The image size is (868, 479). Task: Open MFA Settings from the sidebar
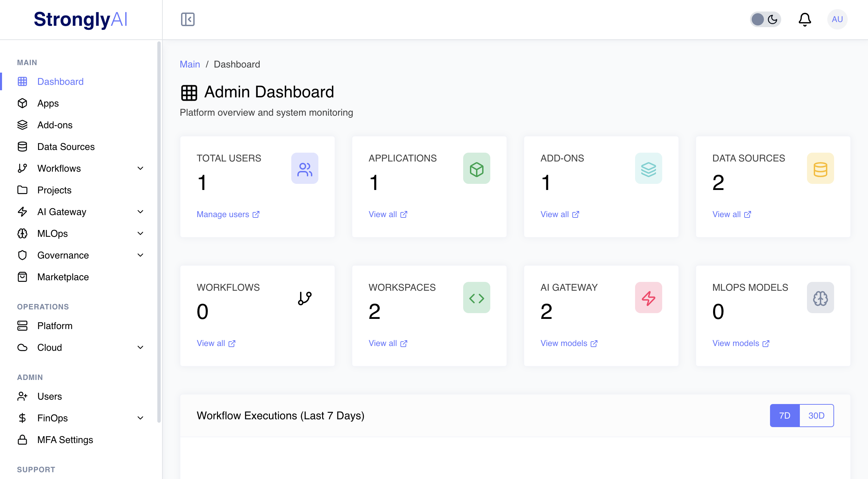[65, 440]
